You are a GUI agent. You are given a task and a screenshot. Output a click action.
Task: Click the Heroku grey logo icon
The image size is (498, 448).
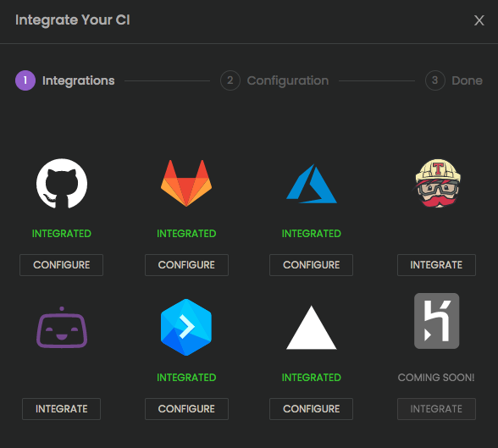tap(436, 321)
